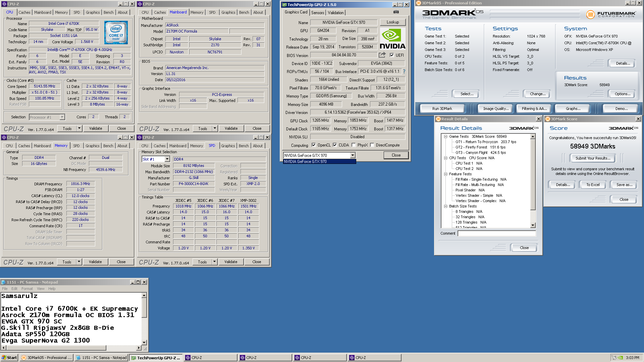Click the Futuremark Corporation logo

coord(610,14)
